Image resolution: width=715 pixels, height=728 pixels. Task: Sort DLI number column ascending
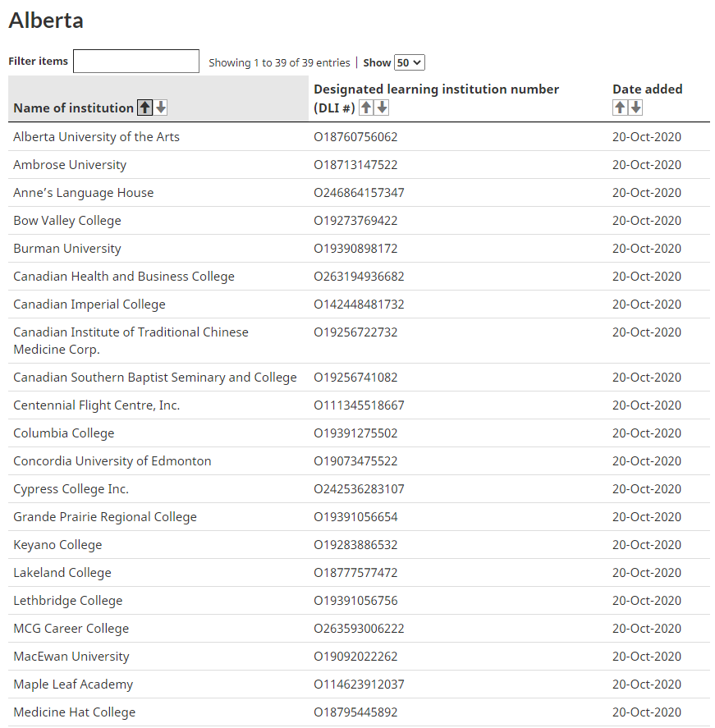[x=366, y=108]
